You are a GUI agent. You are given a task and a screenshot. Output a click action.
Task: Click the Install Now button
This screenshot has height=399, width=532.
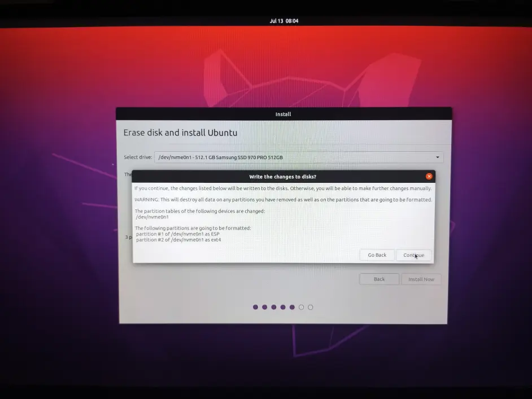[421, 279]
